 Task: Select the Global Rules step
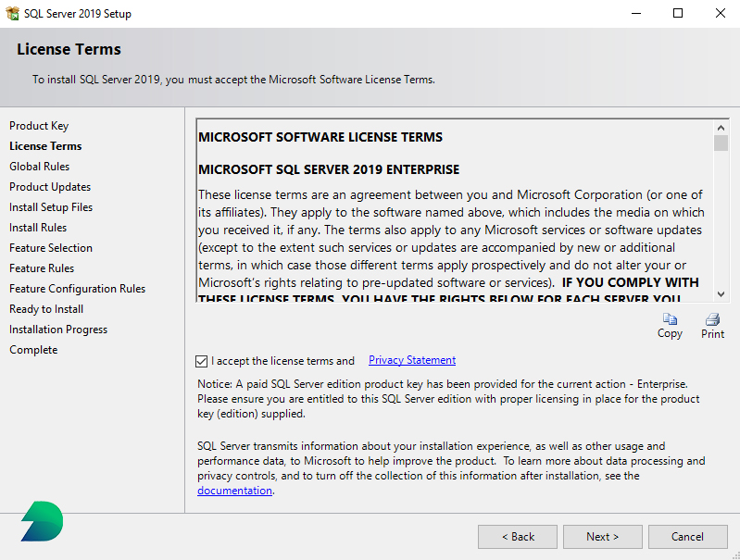coord(39,167)
